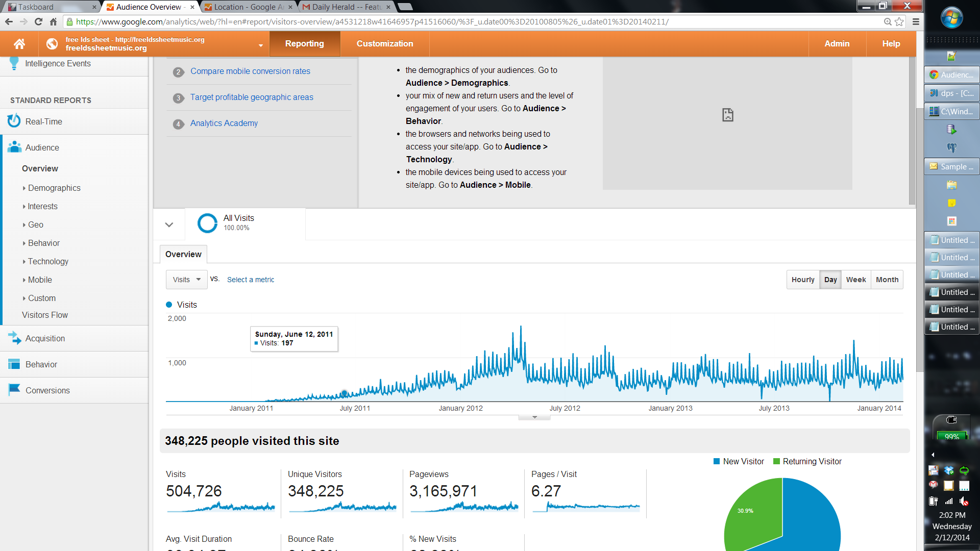Open Visitors Flow report
The width and height of the screenshot is (980, 551).
(x=45, y=315)
